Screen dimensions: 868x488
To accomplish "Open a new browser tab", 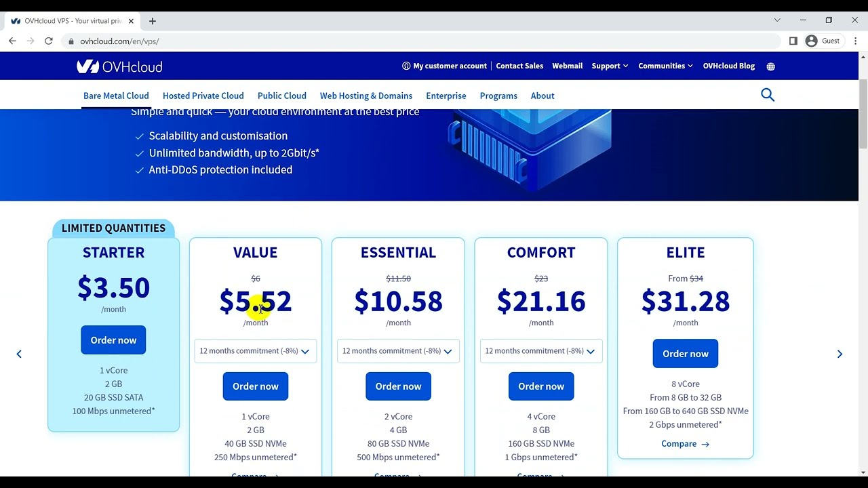I will (153, 21).
